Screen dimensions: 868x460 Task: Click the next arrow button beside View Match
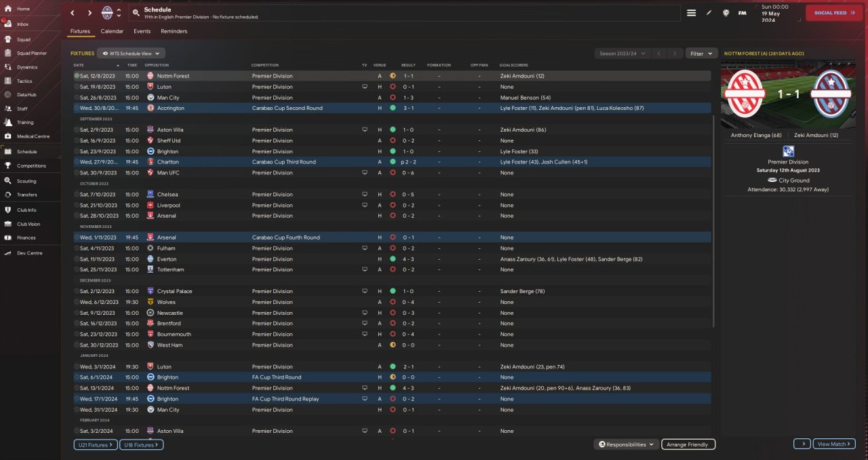[x=802, y=444]
